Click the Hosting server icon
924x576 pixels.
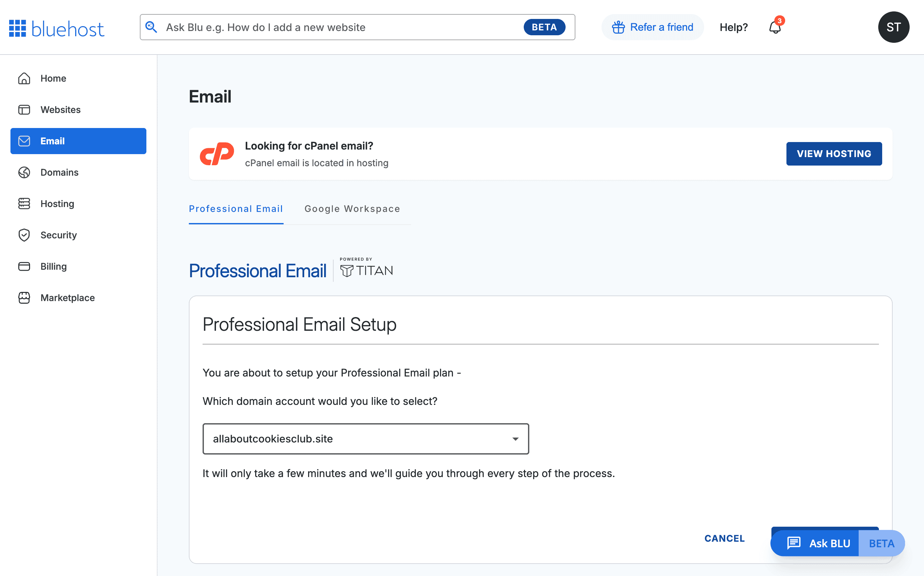click(x=24, y=203)
